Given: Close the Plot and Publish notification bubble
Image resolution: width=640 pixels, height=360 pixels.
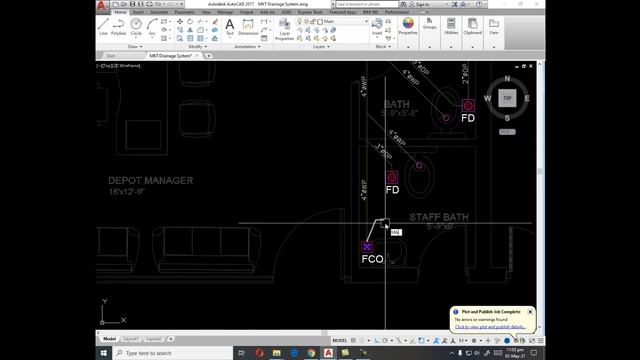Looking at the screenshot, I should point(530,312).
